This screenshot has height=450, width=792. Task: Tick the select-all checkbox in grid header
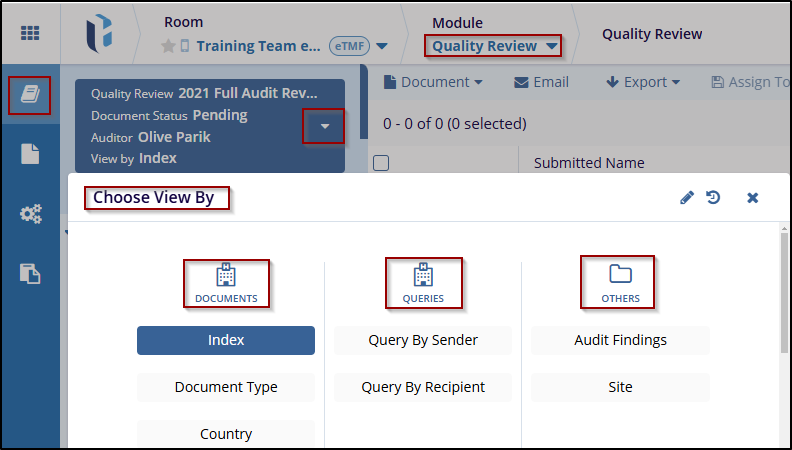tap(380, 163)
